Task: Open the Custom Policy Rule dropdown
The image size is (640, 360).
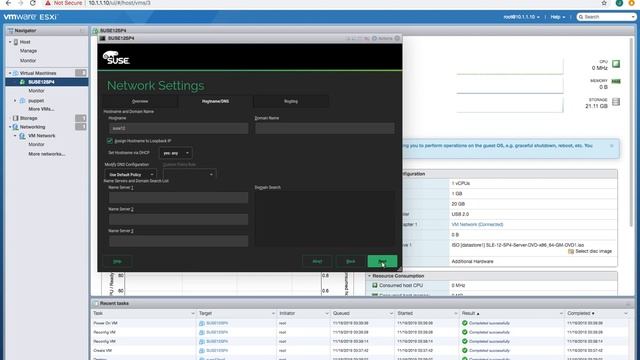Action: [x=189, y=175]
